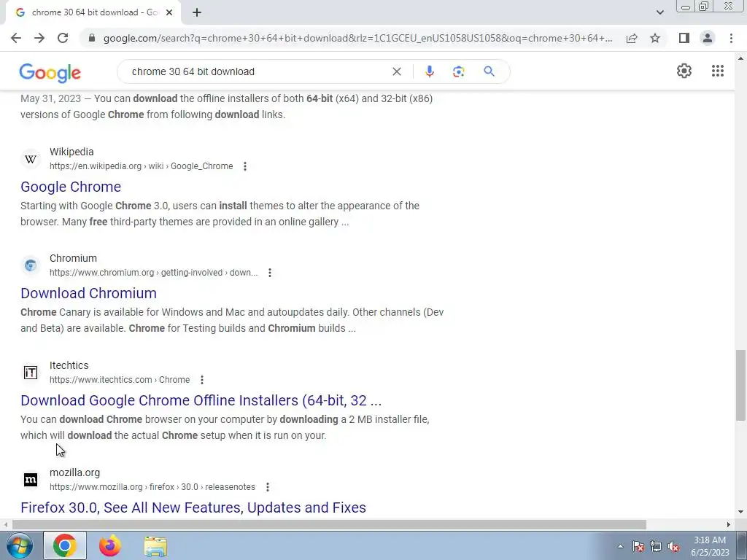Click the scroll right arrow

coord(728,524)
